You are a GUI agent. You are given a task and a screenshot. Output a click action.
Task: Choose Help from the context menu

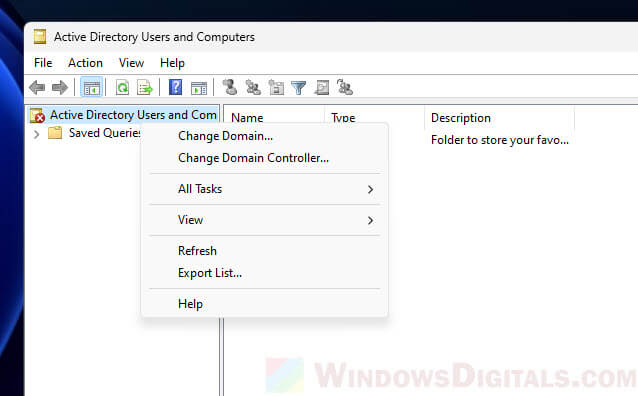pyautogui.click(x=264, y=304)
